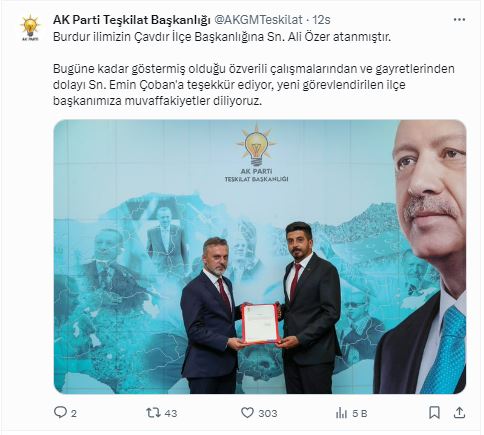Click the reply speech bubble icon
Image resolution: width=484 pixels, height=435 pixels.
60,413
